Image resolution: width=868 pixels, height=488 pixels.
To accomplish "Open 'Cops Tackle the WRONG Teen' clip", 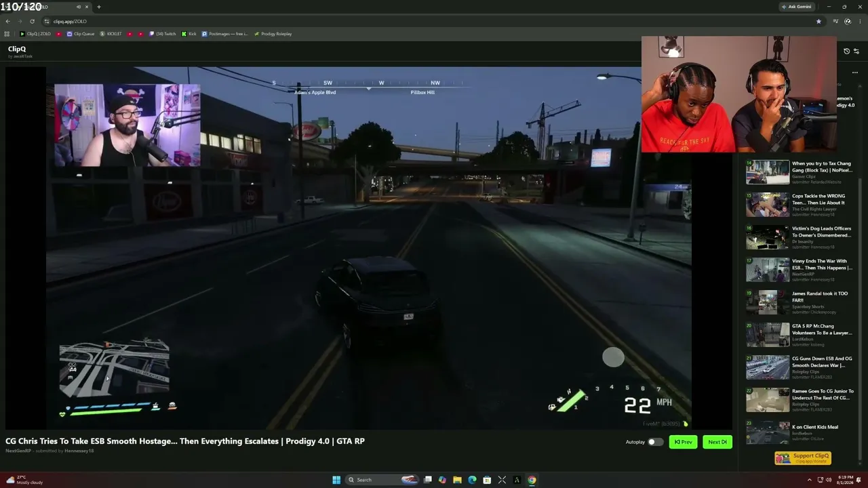I will pos(818,199).
